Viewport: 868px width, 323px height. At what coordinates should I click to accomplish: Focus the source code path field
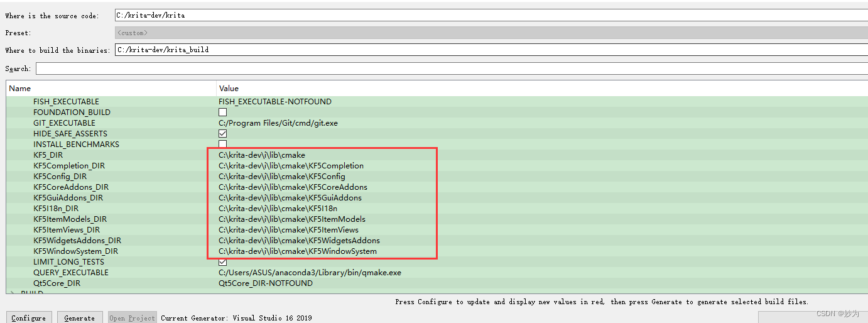(x=491, y=15)
